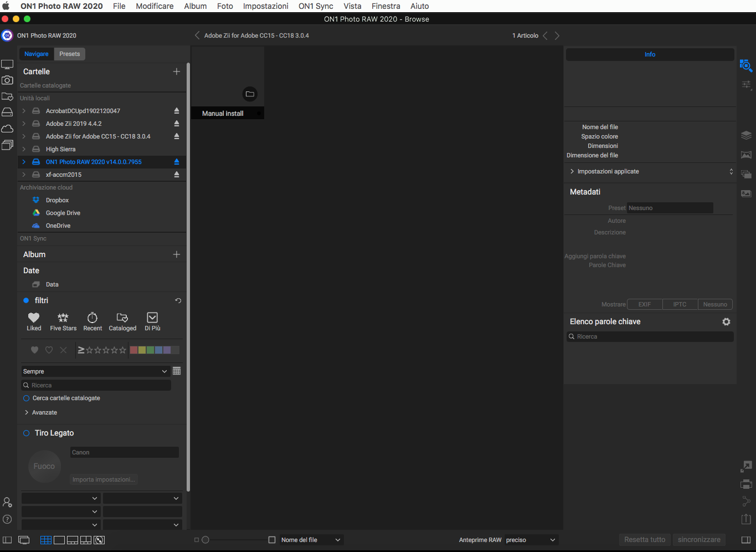Toggle left panel visibility icon
The image size is (756, 552).
click(7, 540)
